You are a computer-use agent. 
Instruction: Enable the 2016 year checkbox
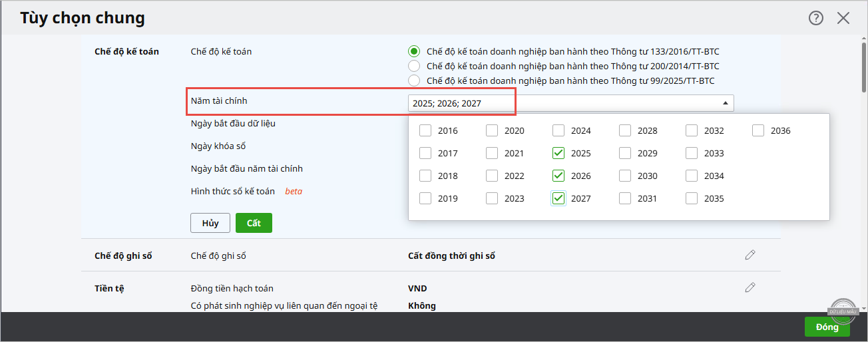pos(425,130)
